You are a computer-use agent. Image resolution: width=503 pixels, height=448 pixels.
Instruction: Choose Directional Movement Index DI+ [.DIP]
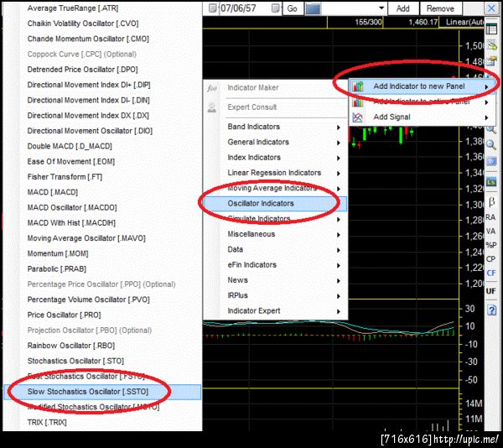pos(89,85)
